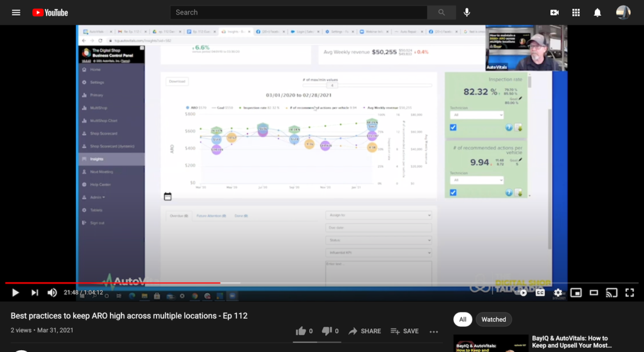The width and height of the screenshot is (644, 352).
Task: Click into the YouTube Search field
Action: tap(299, 13)
